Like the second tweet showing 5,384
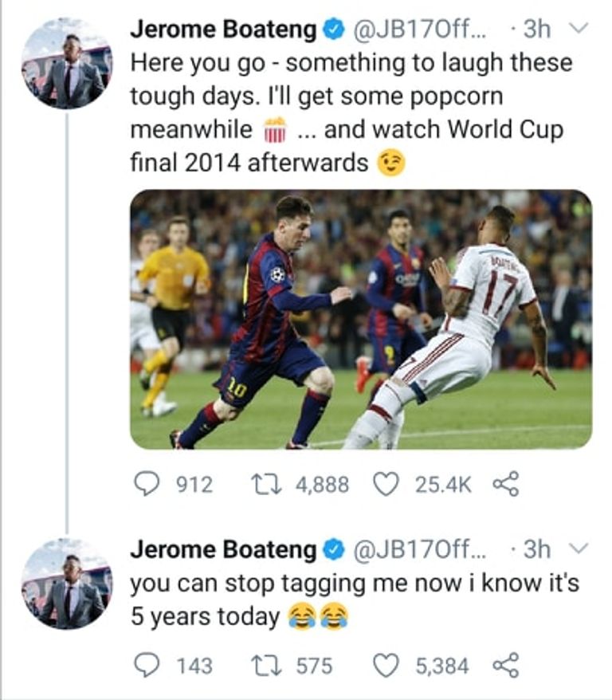 (x=386, y=665)
